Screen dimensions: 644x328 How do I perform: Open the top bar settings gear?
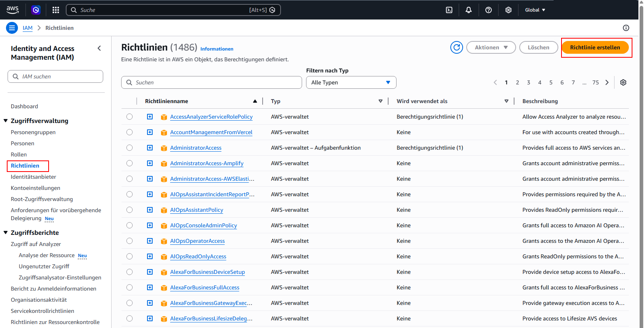pos(509,10)
